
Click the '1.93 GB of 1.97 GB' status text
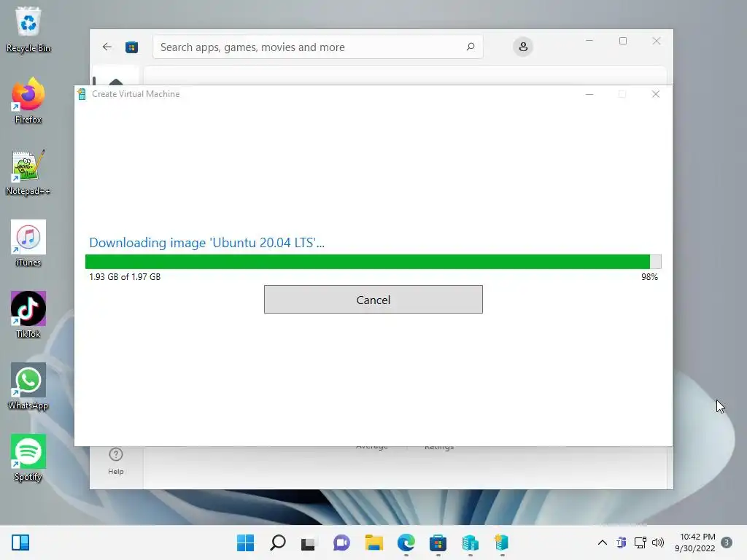125,276
